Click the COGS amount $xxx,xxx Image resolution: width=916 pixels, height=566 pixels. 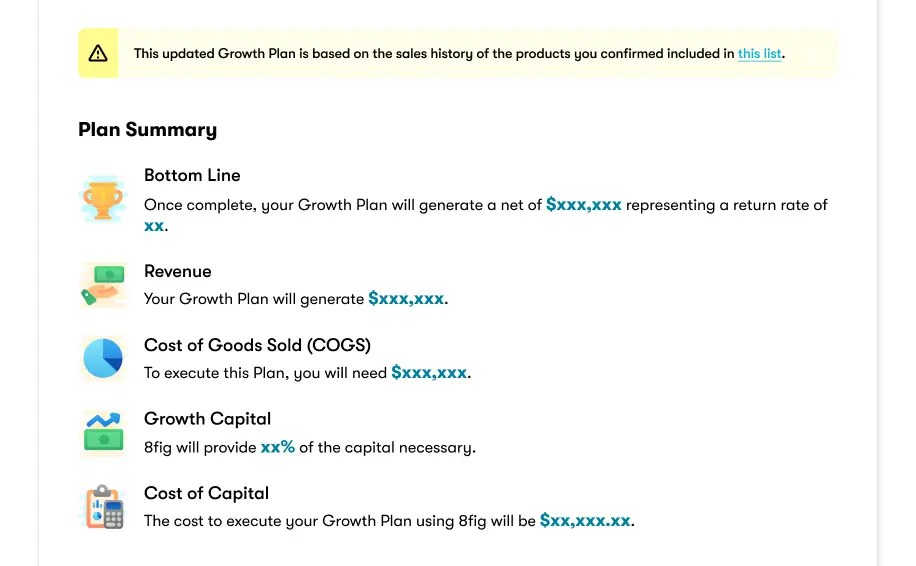(429, 373)
